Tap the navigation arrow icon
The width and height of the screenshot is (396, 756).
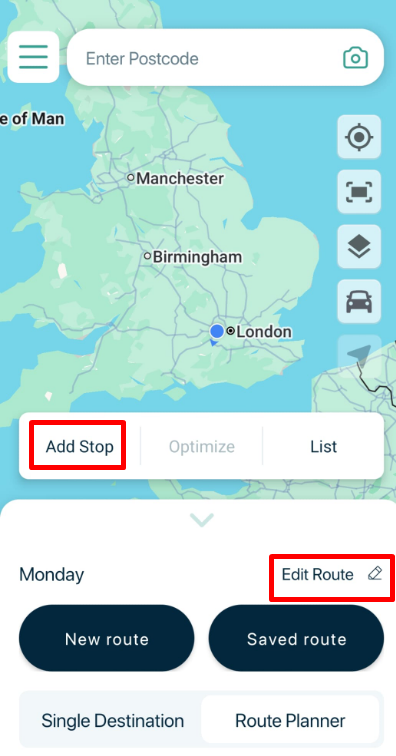(359, 356)
